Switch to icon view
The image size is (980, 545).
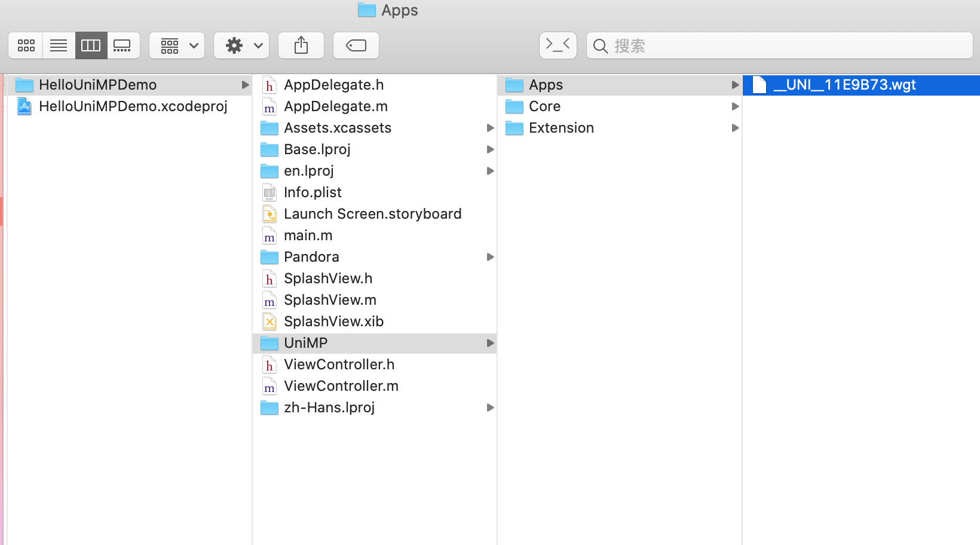click(26, 45)
